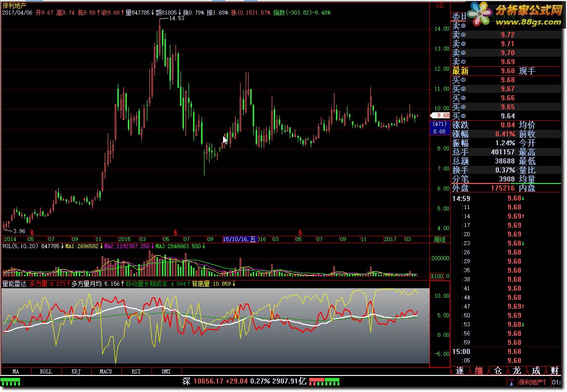The height and width of the screenshot is (392, 567).
Task: Click the 换手 0.37% value
Action: coord(505,170)
